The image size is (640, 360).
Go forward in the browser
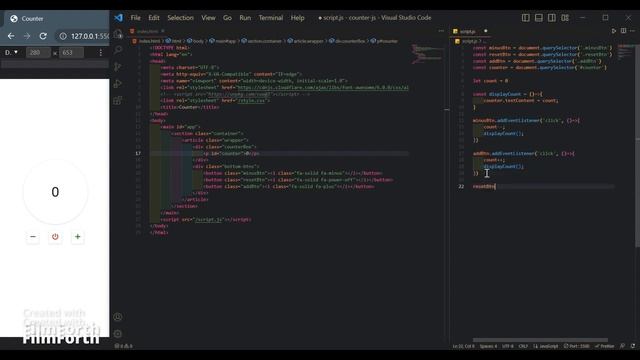(27, 36)
